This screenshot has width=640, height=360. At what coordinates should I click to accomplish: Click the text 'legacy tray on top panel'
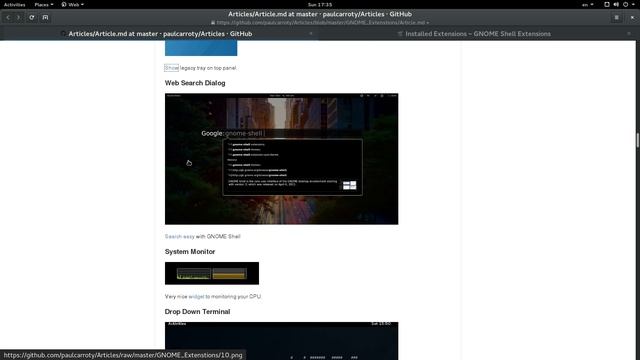(208, 68)
